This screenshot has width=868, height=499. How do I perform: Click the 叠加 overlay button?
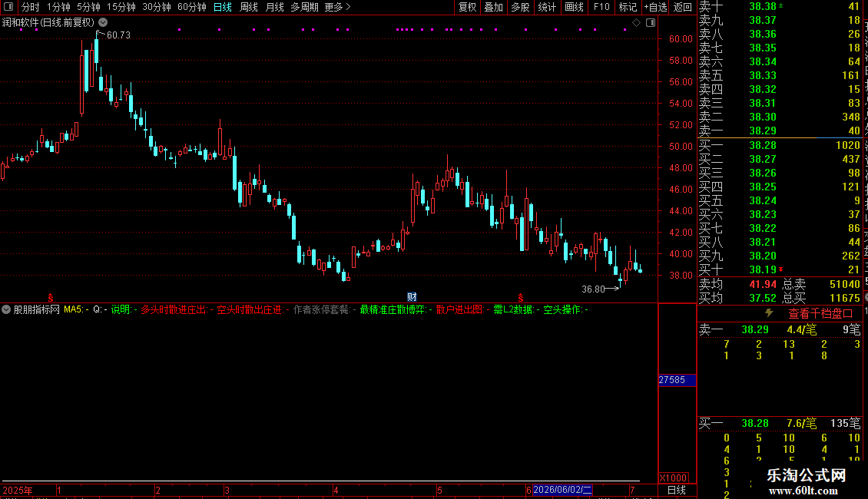click(x=494, y=7)
